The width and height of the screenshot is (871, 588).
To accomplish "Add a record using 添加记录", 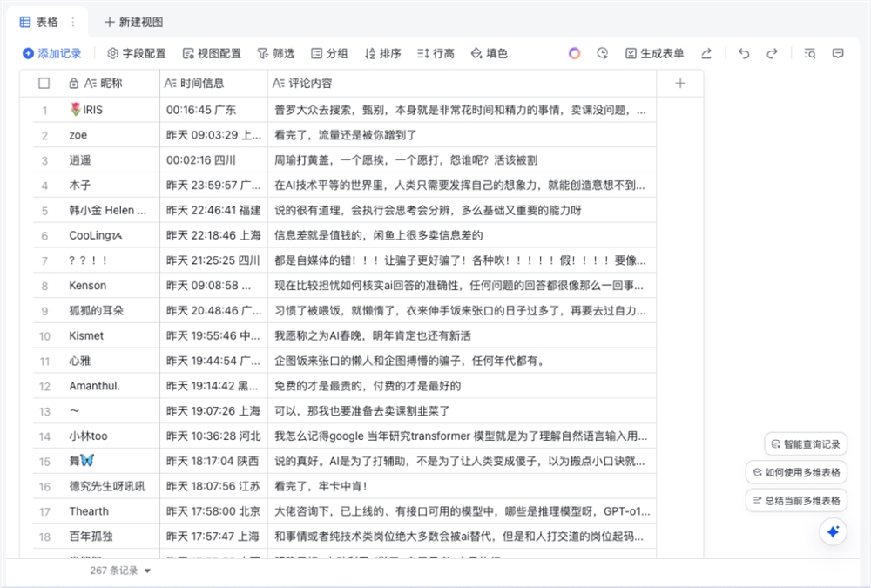I will coord(52,53).
